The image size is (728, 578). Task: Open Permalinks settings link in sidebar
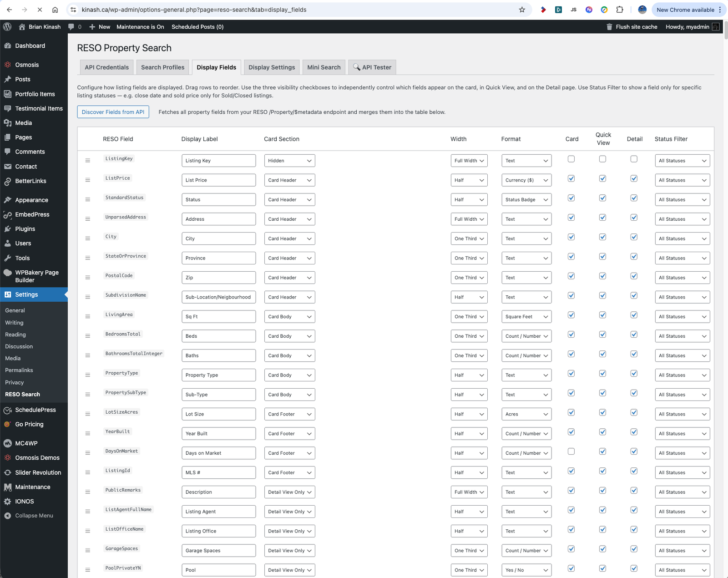coord(19,370)
